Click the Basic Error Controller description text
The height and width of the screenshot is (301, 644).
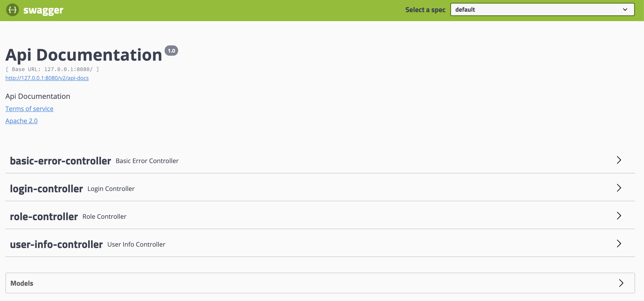pos(147,161)
